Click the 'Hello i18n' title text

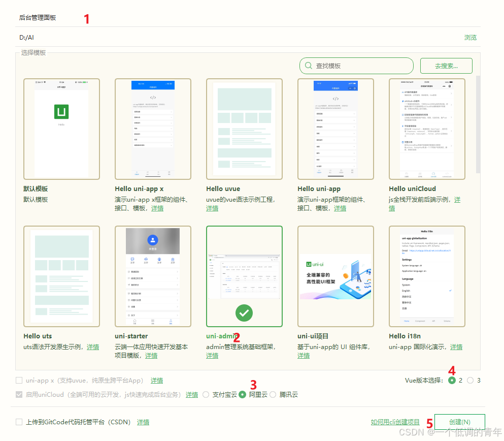click(x=405, y=336)
